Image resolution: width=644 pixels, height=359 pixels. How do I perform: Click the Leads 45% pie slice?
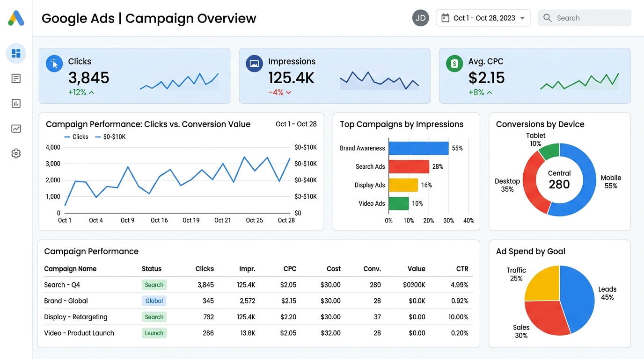point(578,299)
